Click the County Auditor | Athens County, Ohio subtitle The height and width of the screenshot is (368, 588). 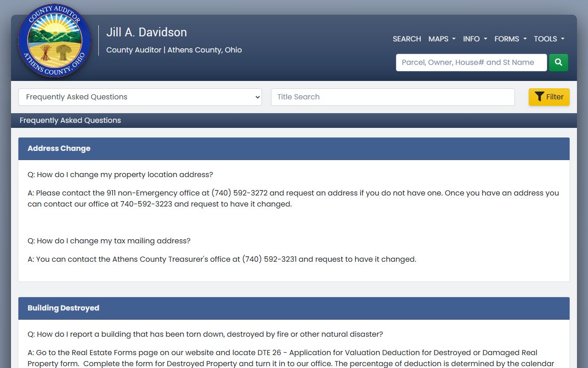click(174, 50)
